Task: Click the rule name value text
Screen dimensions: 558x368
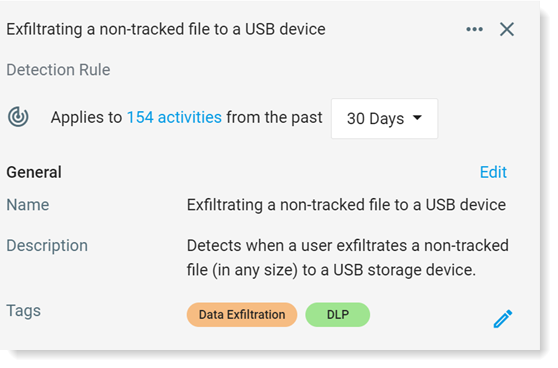Action: pos(346,205)
